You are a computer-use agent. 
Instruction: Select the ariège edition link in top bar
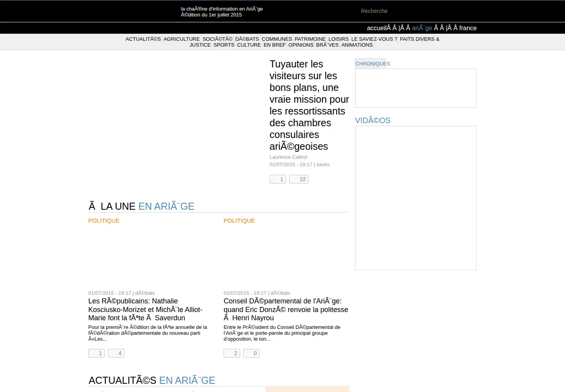422,28
